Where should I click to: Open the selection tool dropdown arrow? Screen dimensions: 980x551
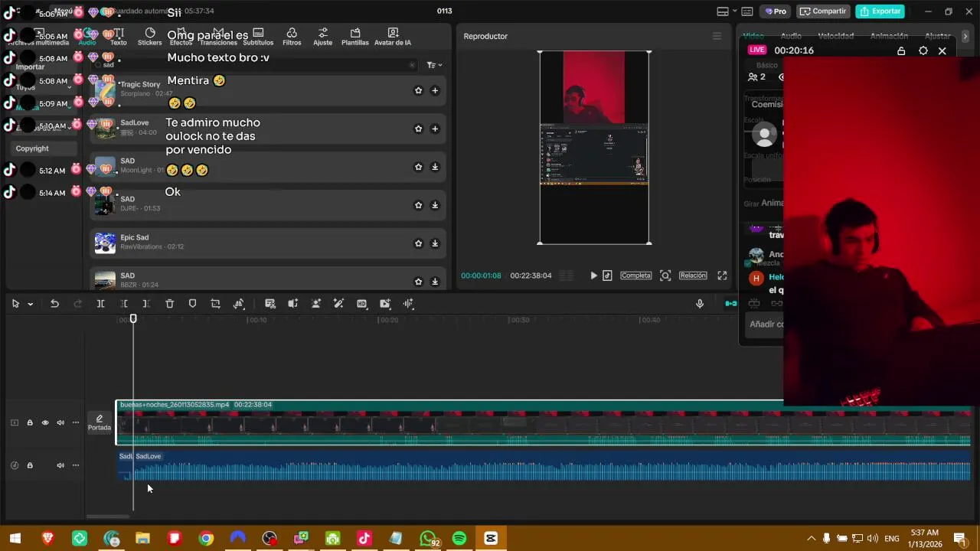point(30,305)
